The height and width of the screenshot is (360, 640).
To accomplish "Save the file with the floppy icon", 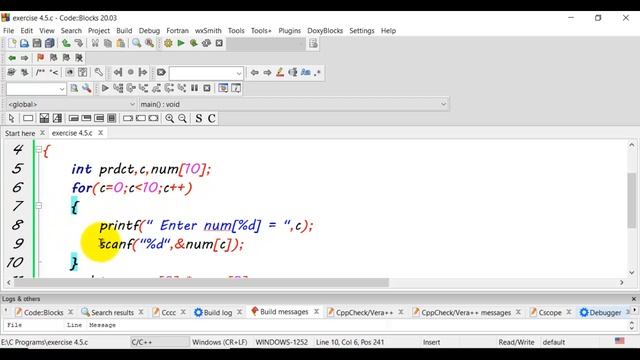I will click(x=37, y=43).
